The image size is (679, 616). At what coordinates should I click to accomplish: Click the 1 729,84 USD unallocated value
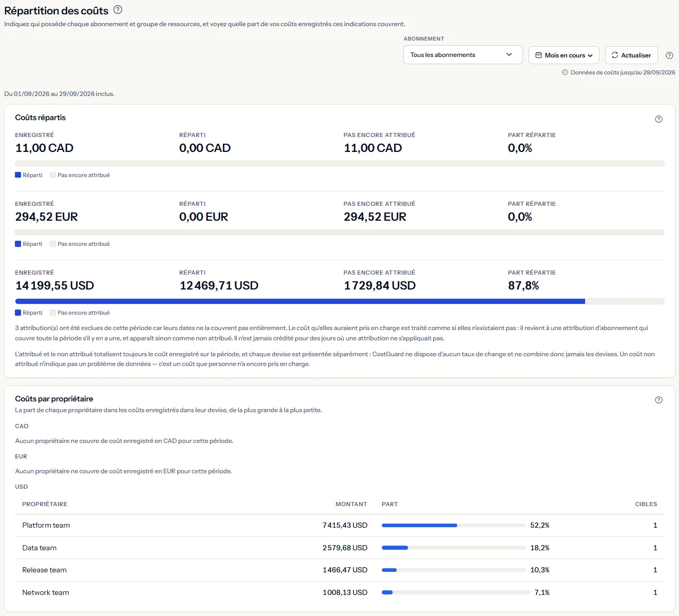(x=380, y=285)
